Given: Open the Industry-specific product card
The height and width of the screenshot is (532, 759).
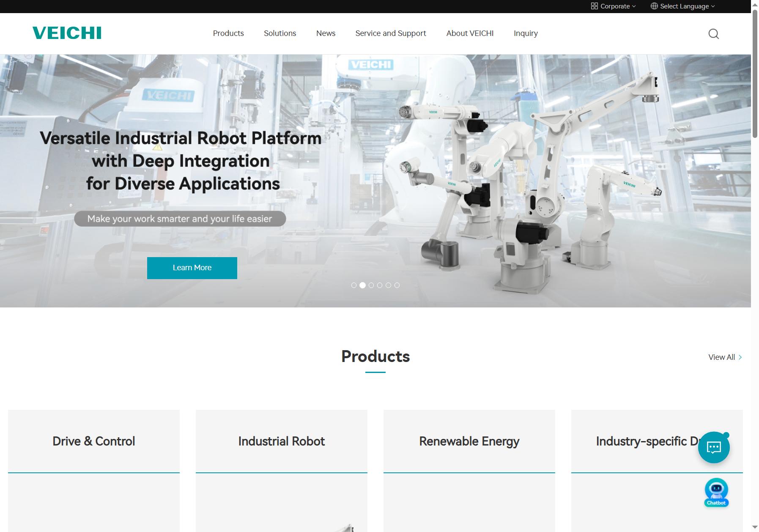Looking at the screenshot, I should point(657,471).
